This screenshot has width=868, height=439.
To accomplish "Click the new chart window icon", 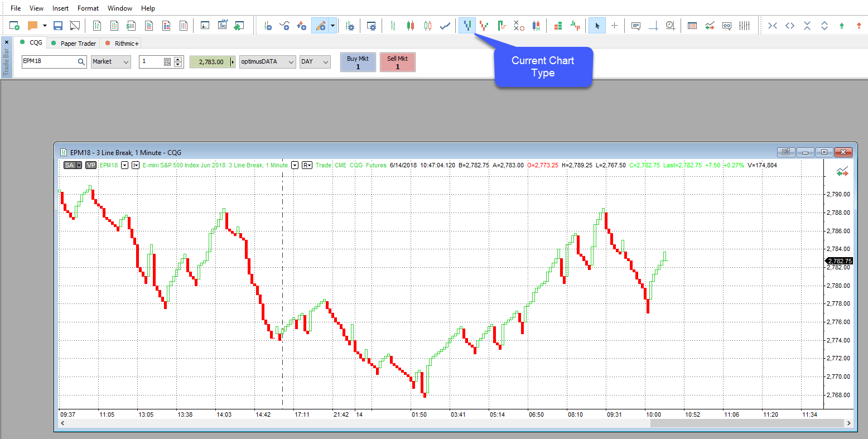I will click(15, 26).
